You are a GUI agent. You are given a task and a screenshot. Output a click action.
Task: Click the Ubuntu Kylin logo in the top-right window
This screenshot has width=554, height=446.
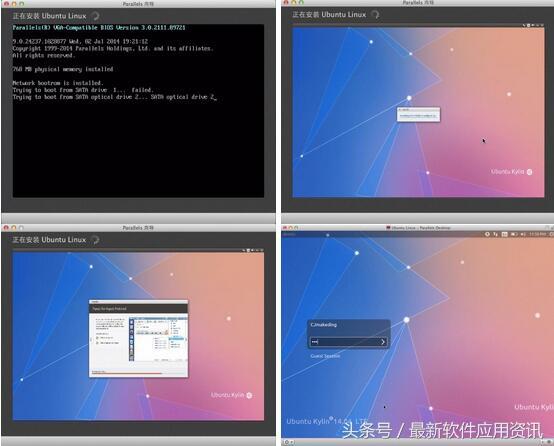(511, 172)
